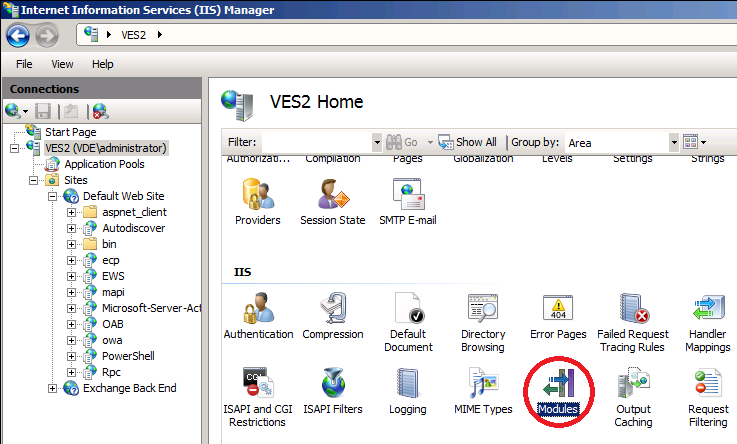Collapse the VES2 server node
Screen dimensions: 737x444
click(15, 148)
